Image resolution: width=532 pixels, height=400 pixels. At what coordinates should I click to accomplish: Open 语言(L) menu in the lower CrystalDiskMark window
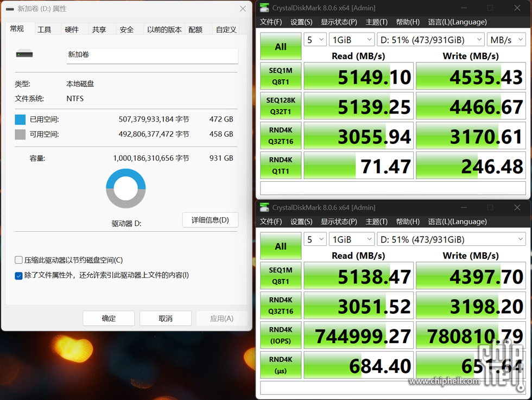pos(457,221)
